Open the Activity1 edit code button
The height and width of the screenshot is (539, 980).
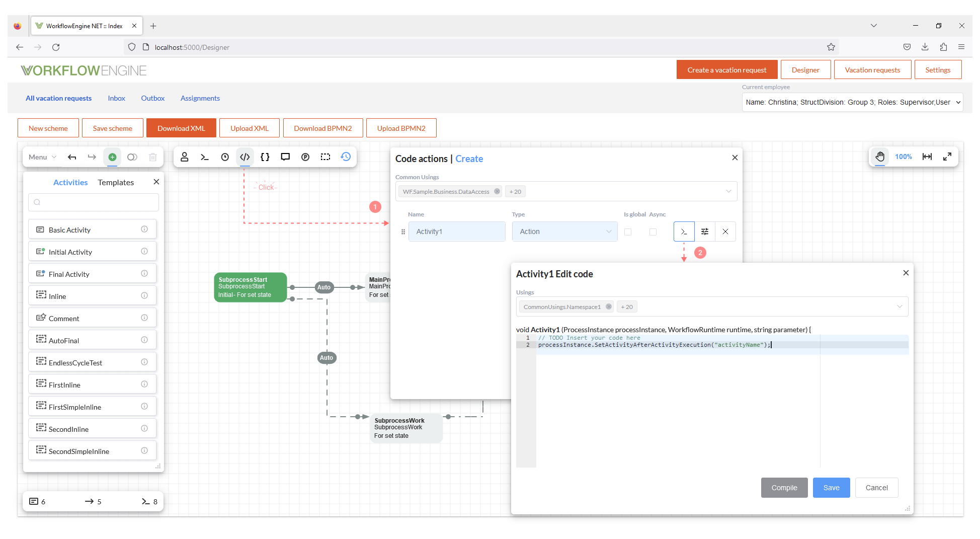pos(684,232)
